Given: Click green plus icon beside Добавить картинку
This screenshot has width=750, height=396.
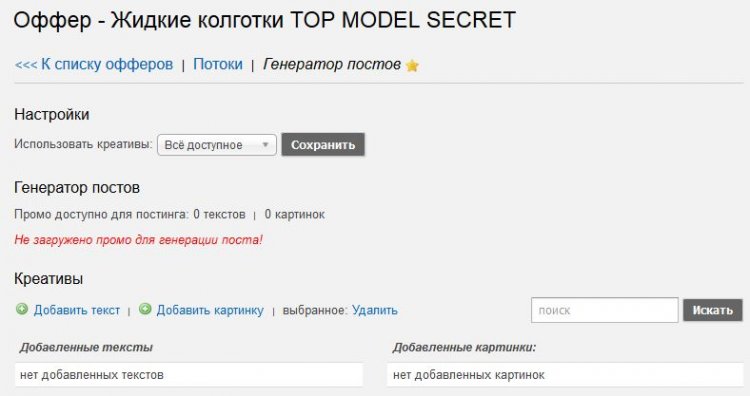Looking at the screenshot, I should (x=145, y=309).
